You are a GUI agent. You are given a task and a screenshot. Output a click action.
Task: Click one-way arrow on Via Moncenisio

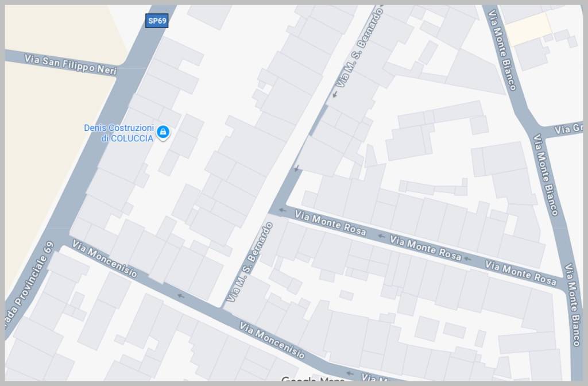(181, 296)
